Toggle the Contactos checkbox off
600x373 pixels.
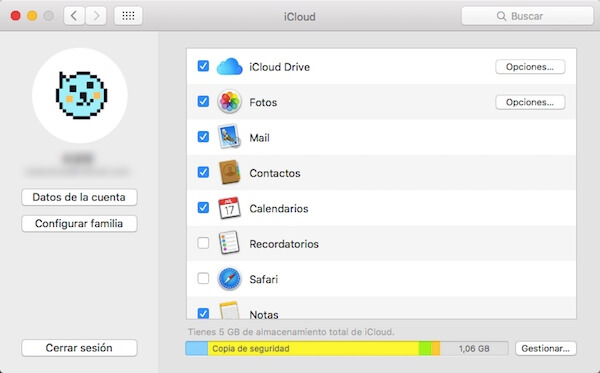[203, 172]
